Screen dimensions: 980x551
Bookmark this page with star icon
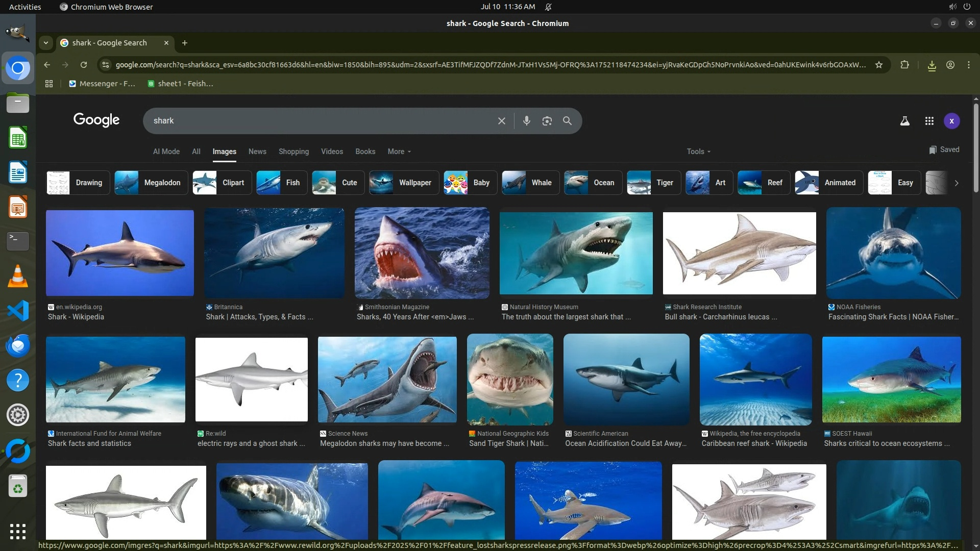pos(878,65)
